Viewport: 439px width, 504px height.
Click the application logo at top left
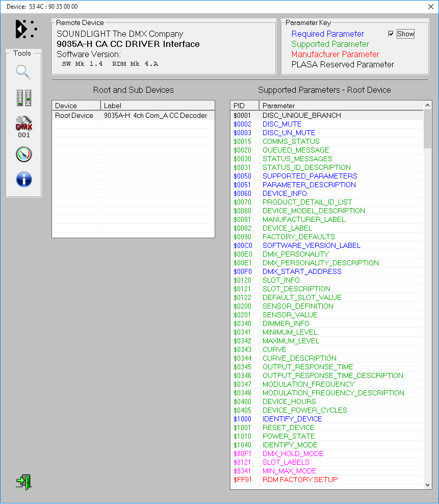click(25, 29)
